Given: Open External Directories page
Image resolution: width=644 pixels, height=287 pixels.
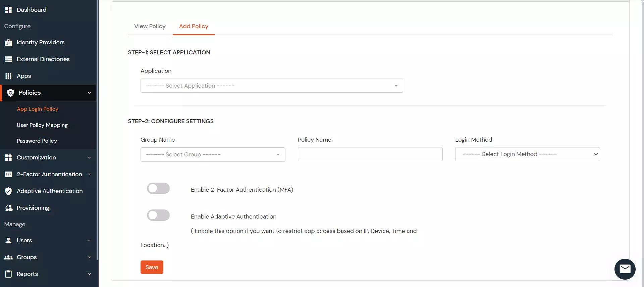Looking at the screenshot, I should 43,59.
